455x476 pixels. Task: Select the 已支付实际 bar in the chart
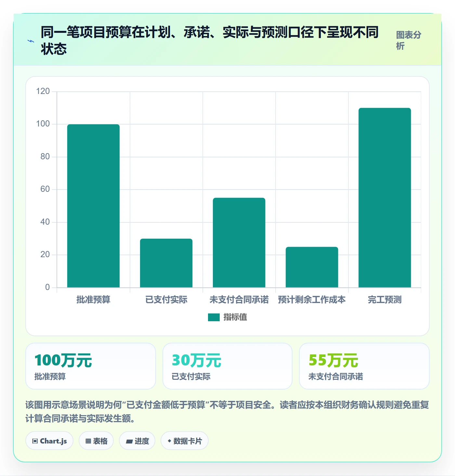pos(166,263)
